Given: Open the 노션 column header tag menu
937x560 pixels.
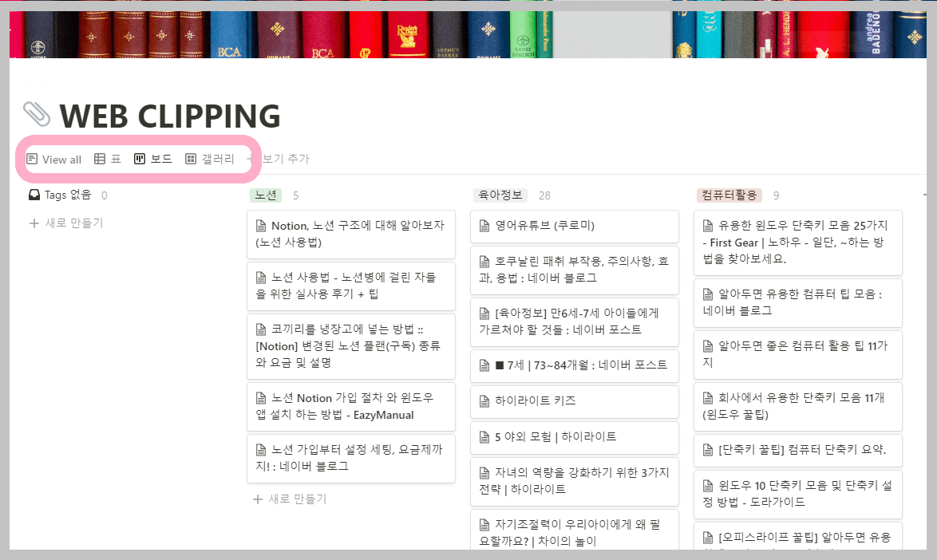Looking at the screenshot, I should (265, 194).
